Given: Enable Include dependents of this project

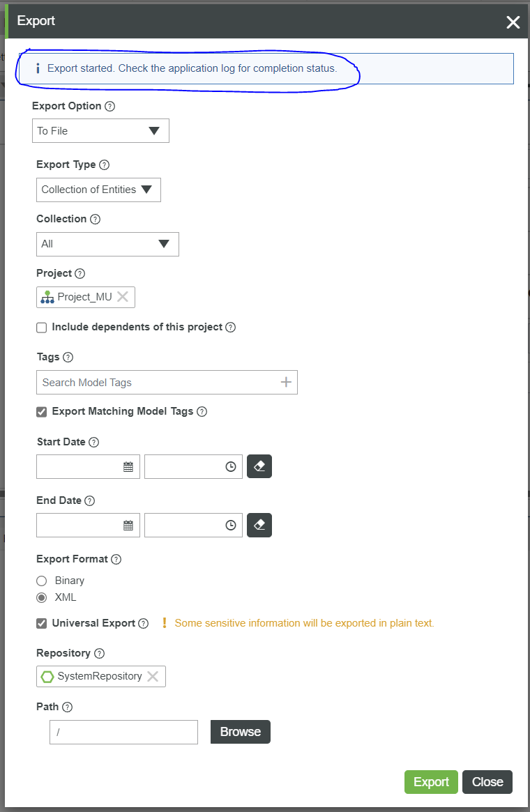Looking at the screenshot, I should click(41, 327).
